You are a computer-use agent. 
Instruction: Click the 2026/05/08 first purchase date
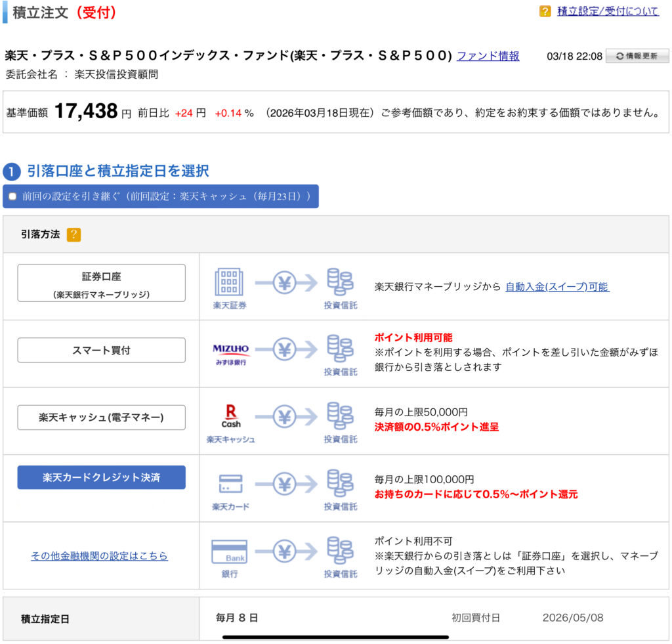pyautogui.click(x=572, y=618)
